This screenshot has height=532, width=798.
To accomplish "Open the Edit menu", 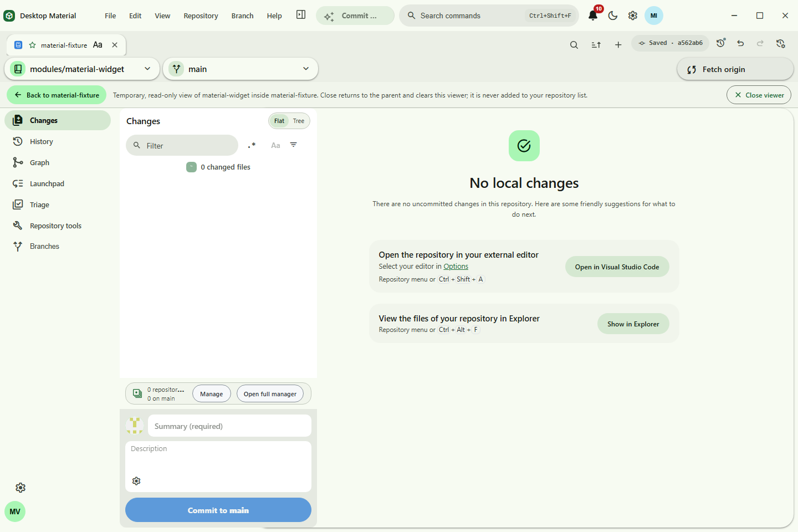I will point(135,16).
